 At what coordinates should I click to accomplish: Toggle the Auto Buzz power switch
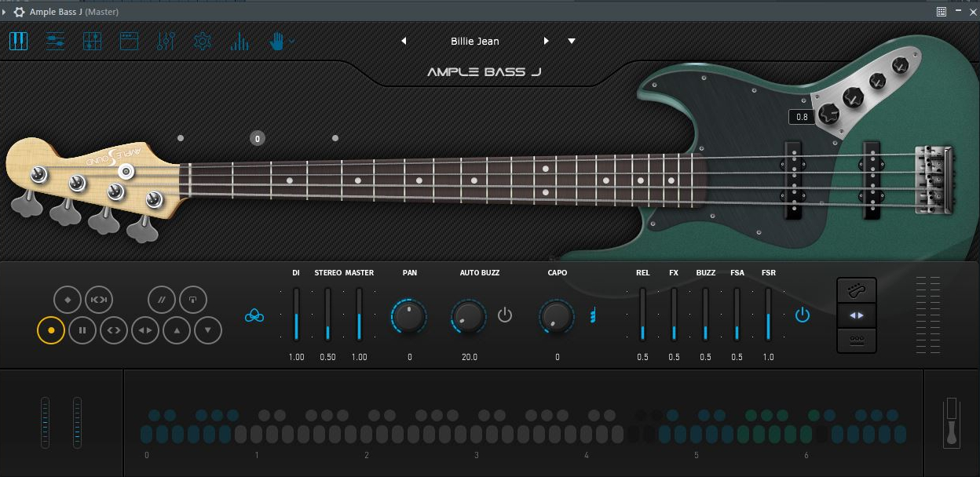coord(505,315)
